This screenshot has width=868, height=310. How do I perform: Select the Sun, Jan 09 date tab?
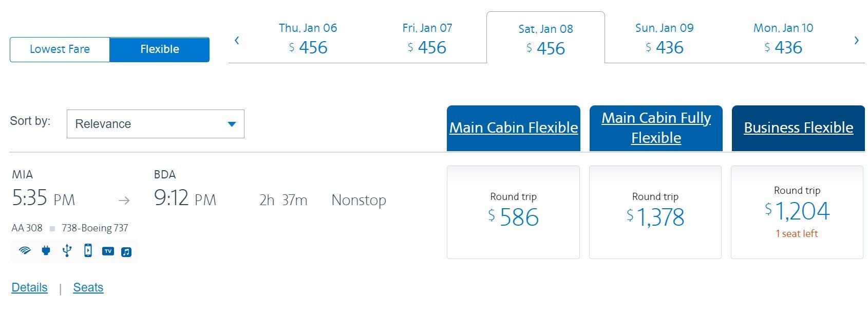664,39
